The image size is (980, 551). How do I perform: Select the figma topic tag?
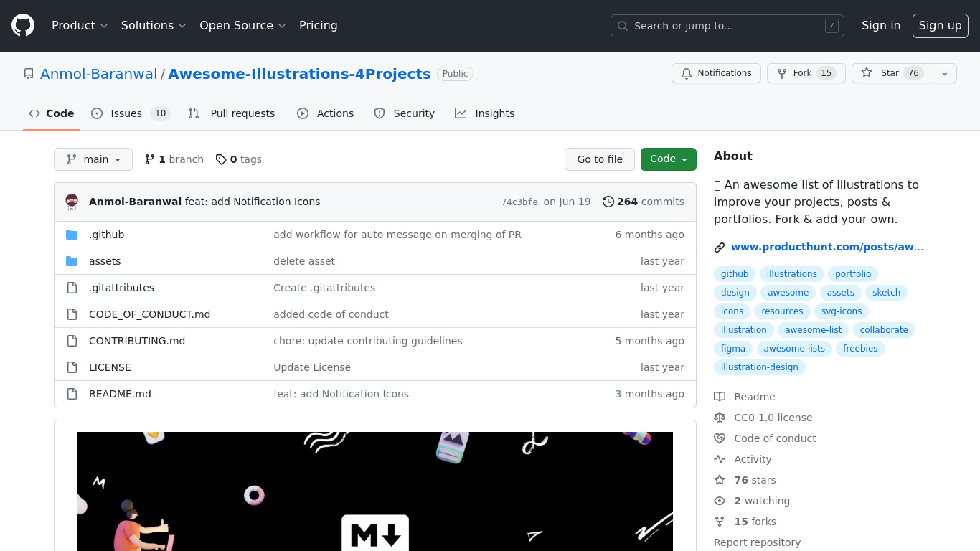pyautogui.click(x=733, y=349)
